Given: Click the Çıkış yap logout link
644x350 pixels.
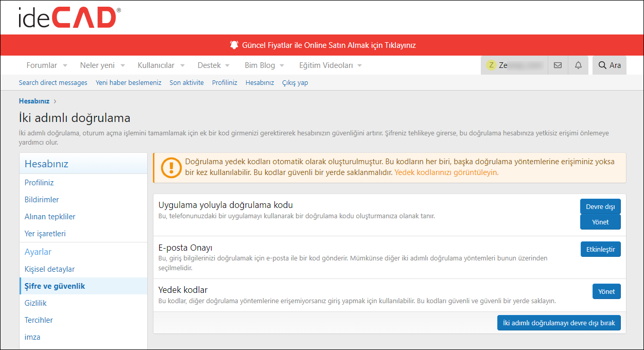Looking at the screenshot, I should (295, 82).
